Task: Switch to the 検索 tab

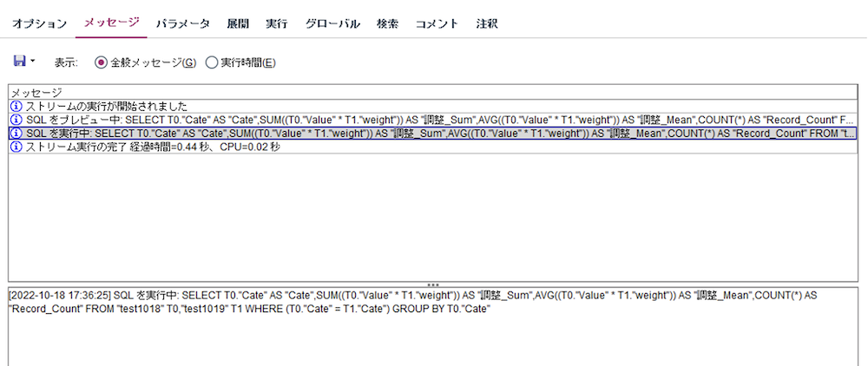Action: point(387,23)
